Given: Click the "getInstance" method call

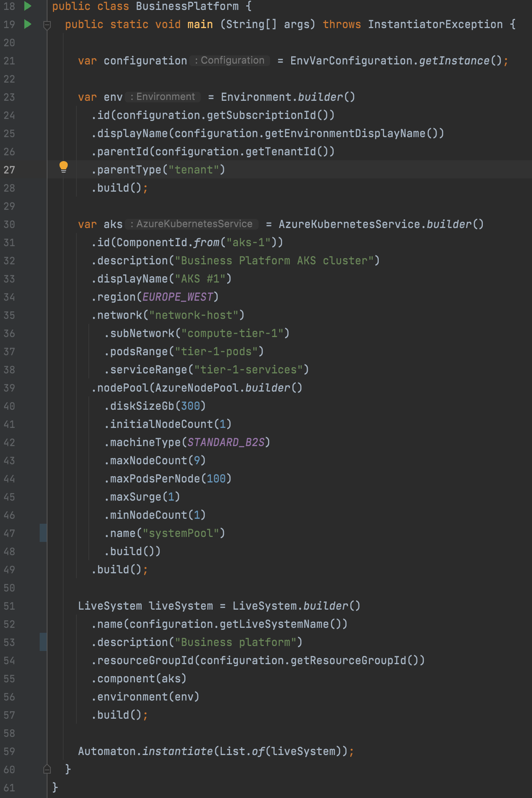Looking at the screenshot, I should pos(454,61).
